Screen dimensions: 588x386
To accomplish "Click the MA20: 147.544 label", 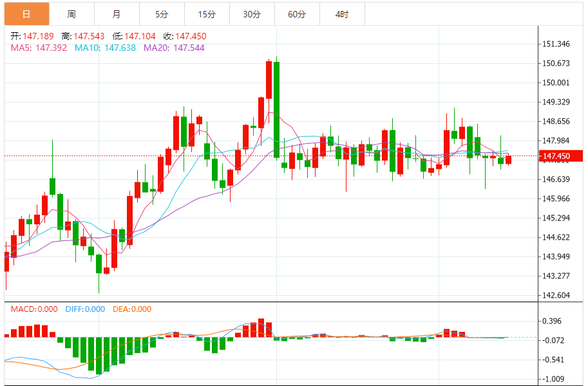I will tap(174, 48).
